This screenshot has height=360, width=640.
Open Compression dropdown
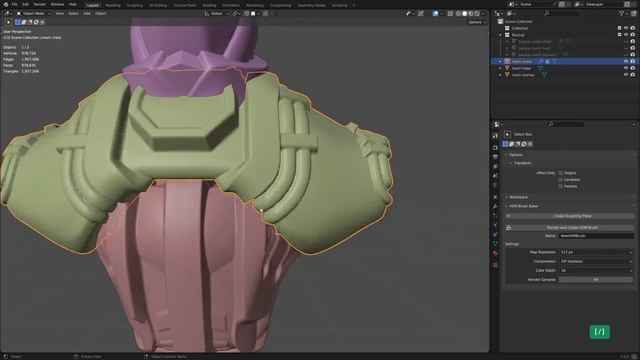point(596,261)
